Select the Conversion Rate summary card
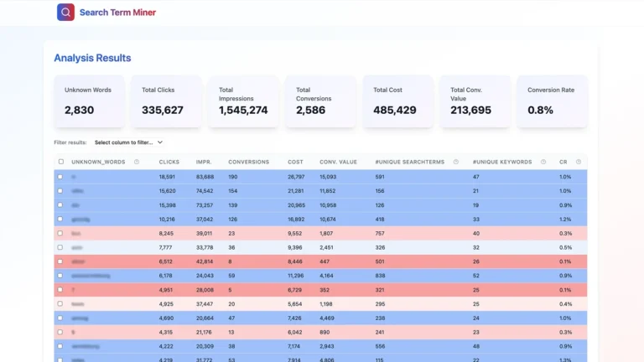Screen dimensions: 644x362 pos(552,101)
